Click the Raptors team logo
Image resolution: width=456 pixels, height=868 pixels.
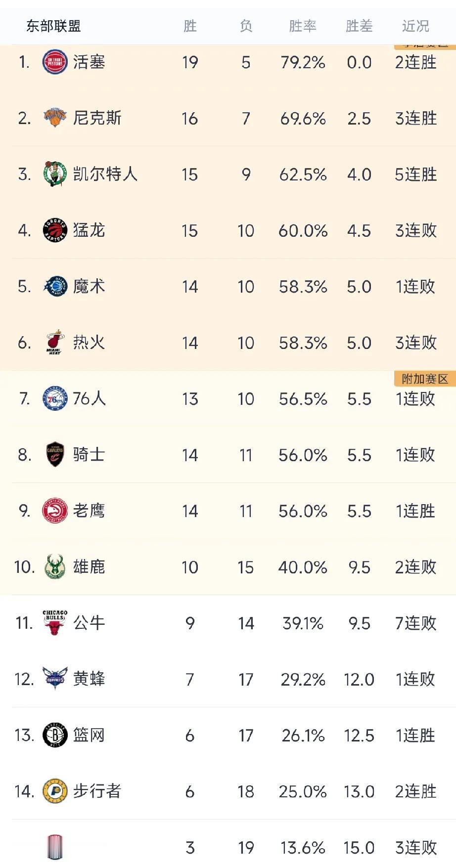[55, 230]
